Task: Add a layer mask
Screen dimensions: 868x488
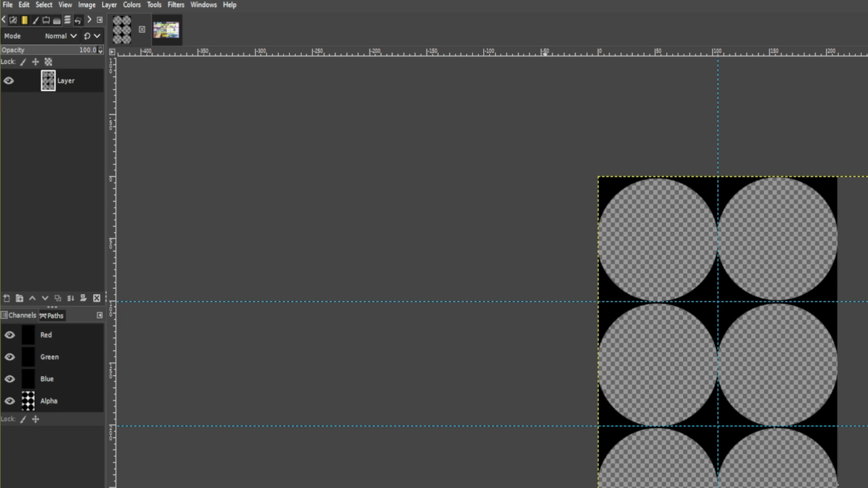Action: [x=83, y=298]
